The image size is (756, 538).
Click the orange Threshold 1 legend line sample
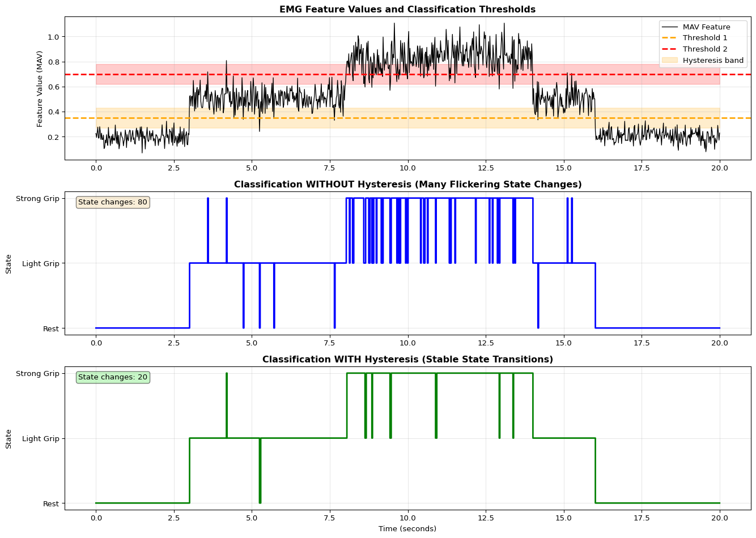(670, 38)
